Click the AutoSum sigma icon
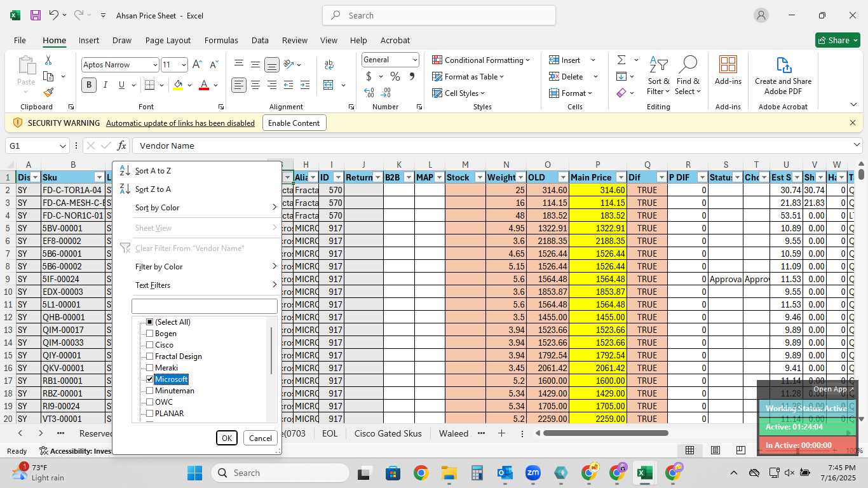Viewport: 868px width, 488px height. tap(621, 60)
